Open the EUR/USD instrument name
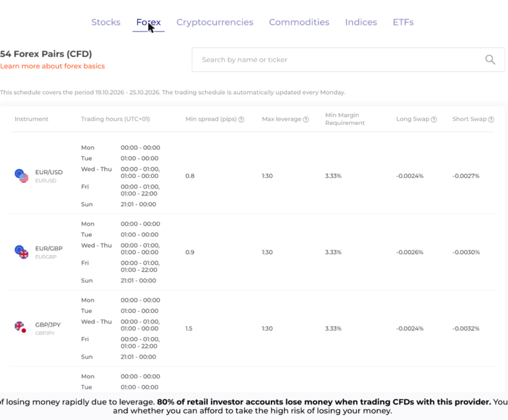The image size is (508, 420). tap(49, 172)
